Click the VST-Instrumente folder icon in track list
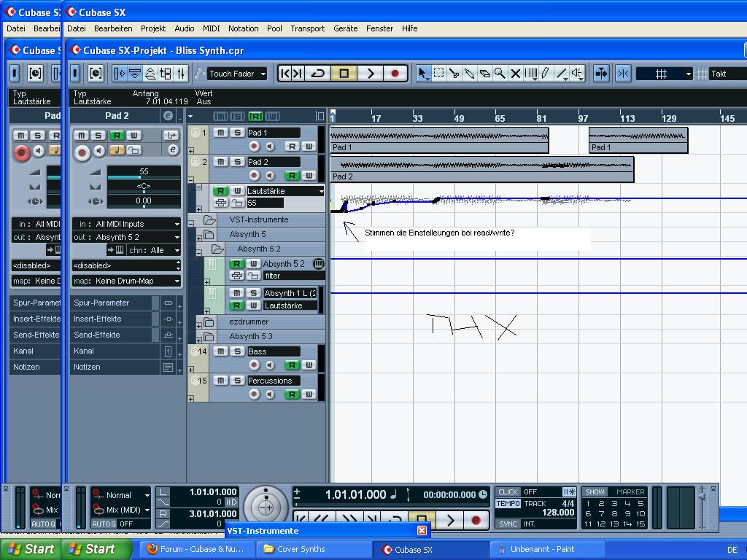The width and height of the screenshot is (747, 560). click(x=209, y=219)
